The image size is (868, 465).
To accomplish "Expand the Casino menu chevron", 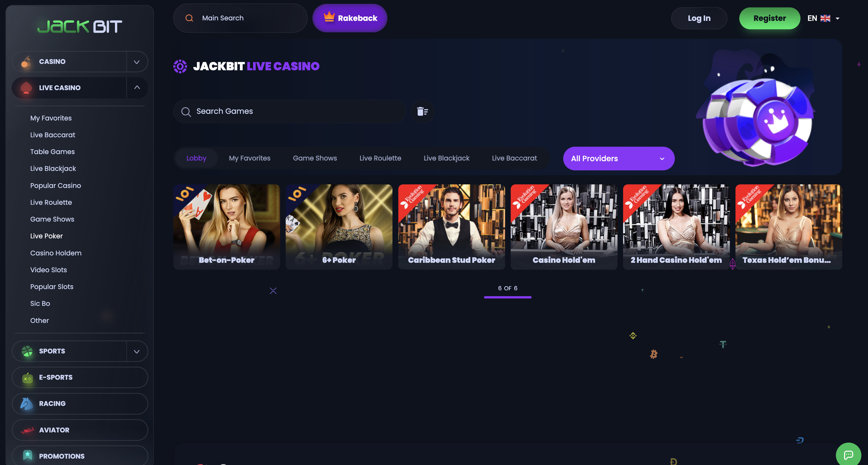I will 137,62.
